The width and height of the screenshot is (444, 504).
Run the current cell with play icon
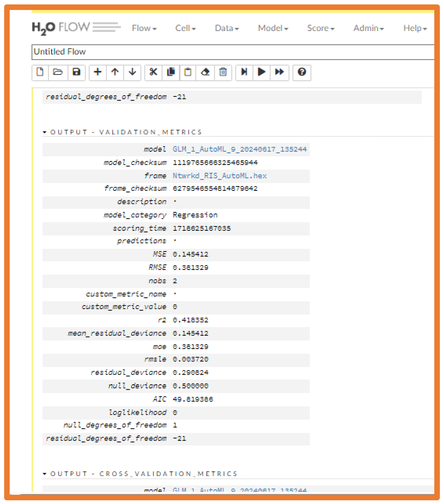coord(261,72)
